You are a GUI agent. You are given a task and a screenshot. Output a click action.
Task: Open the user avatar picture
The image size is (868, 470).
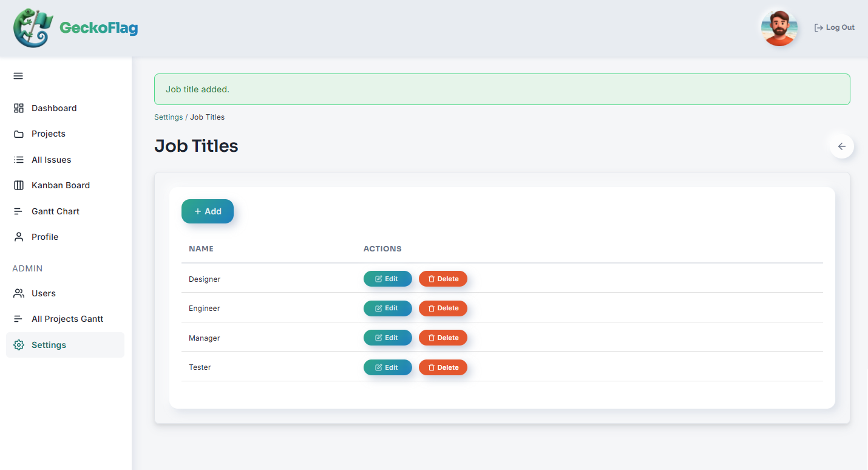(x=779, y=28)
